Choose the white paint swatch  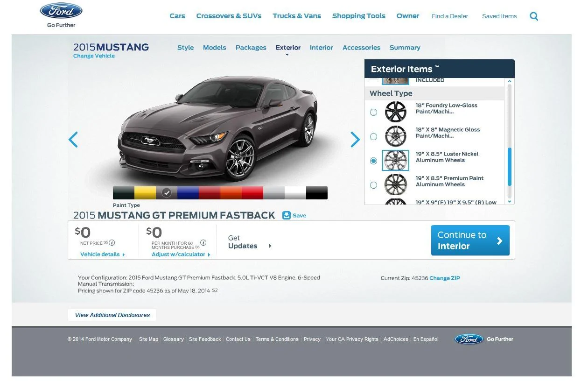point(295,193)
